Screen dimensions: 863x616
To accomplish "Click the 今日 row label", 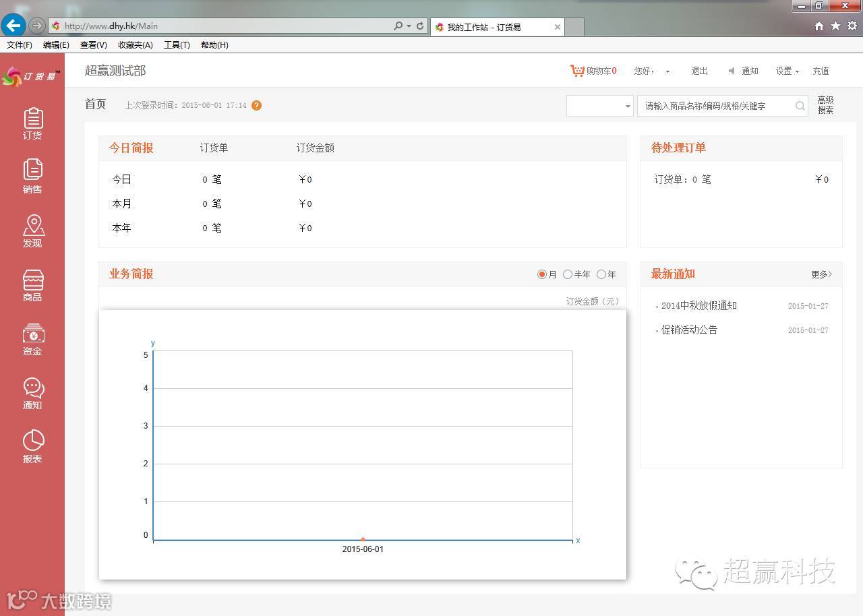I will [x=121, y=179].
